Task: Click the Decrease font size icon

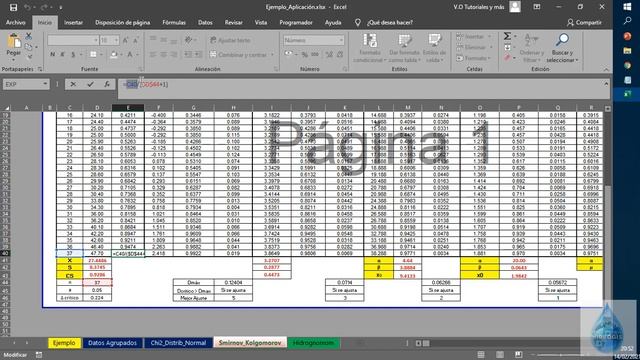Action: click(136, 40)
